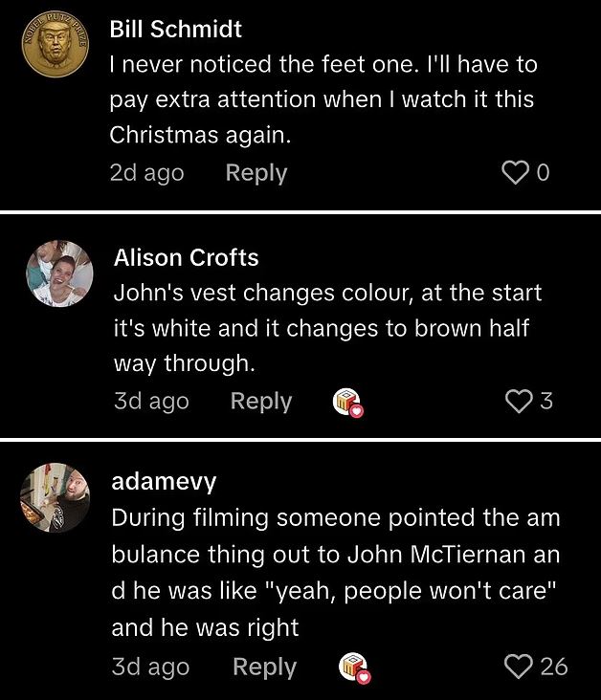Screen dimensions: 601x700
Task: Visit Alison Crofts' profile via her name
Action: [186, 257]
